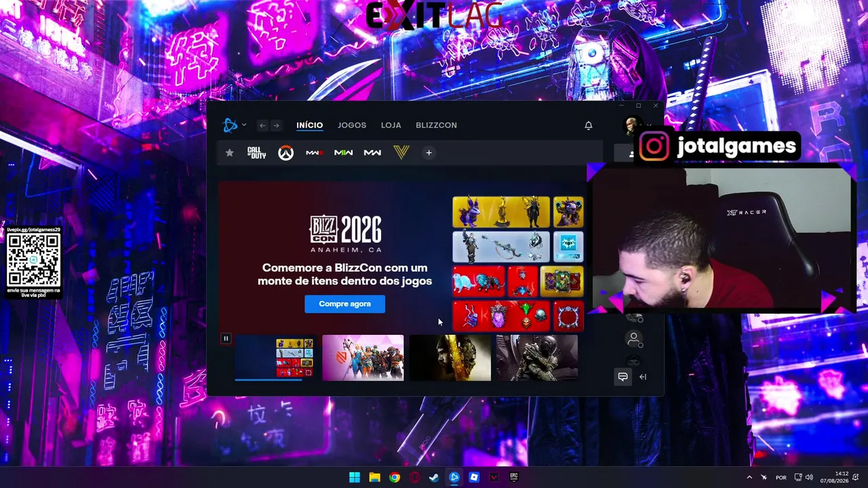Select the colorful heroes group carousel thumbnail
Screen dimensions: 868x488
363,358
